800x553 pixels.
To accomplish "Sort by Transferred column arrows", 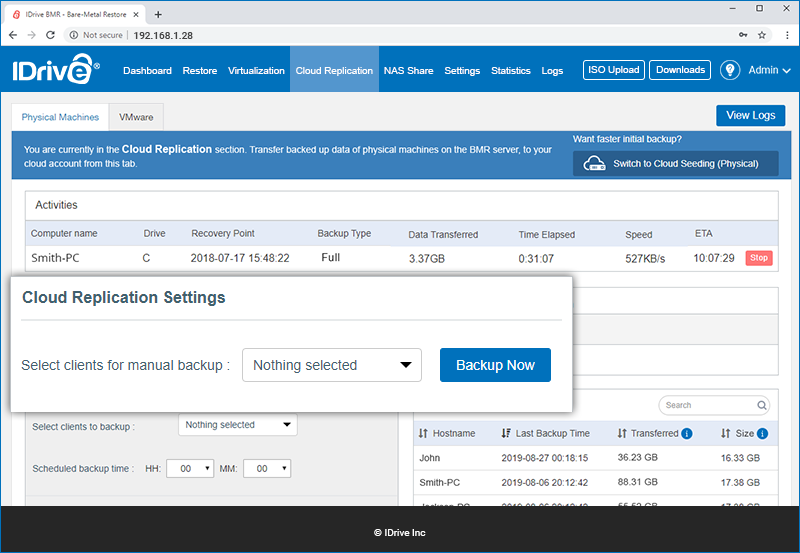I will tap(621, 433).
